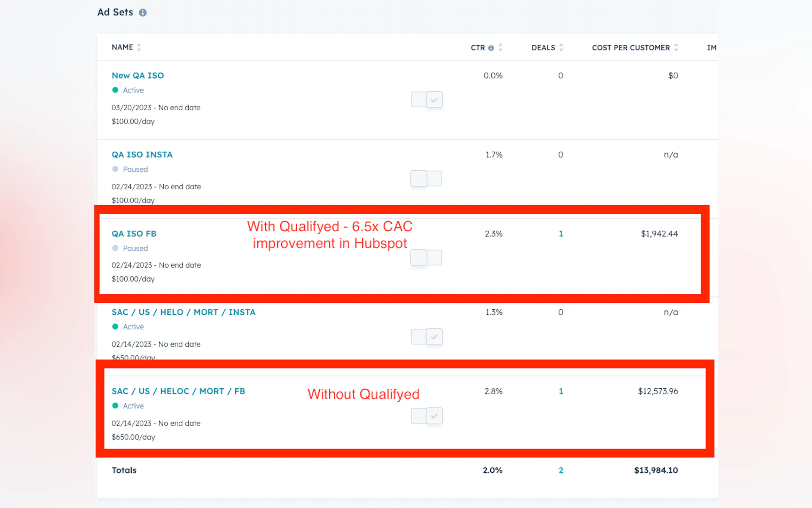Sort by COST PER CUSTOMER arrows
Viewport: 812px width, 508px height.
[x=676, y=48]
